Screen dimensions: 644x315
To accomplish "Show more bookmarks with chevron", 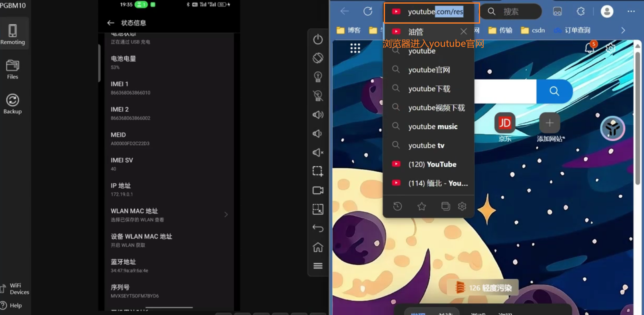I will click(623, 30).
